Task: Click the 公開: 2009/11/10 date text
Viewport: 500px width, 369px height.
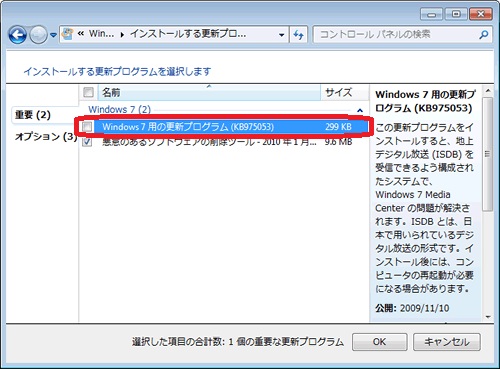Action: 412,308
